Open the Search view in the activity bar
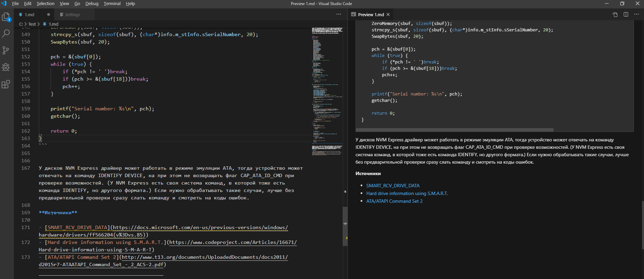This screenshot has height=279, width=644. [x=6, y=33]
